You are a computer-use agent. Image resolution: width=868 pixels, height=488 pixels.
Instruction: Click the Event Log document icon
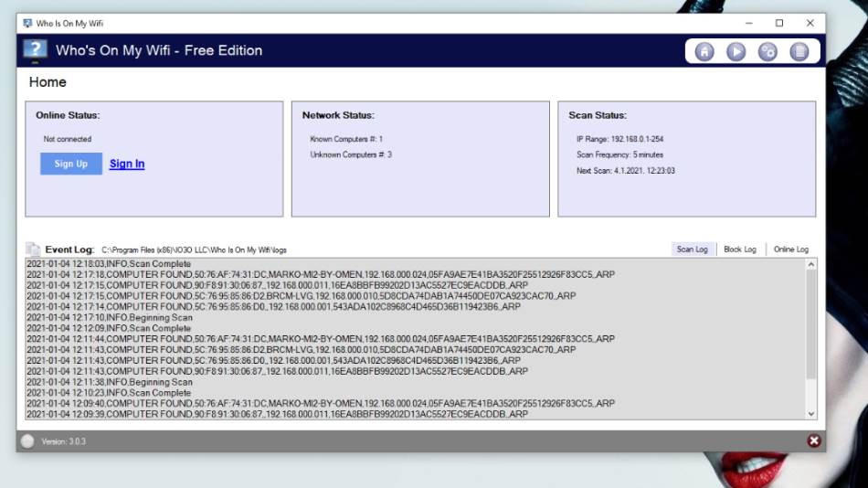[x=33, y=249]
